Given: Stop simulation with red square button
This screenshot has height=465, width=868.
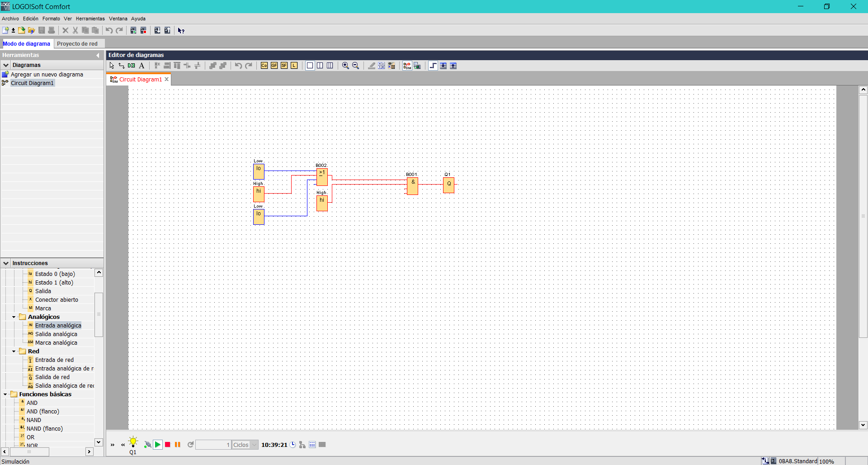Looking at the screenshot, I should point(168,445).
